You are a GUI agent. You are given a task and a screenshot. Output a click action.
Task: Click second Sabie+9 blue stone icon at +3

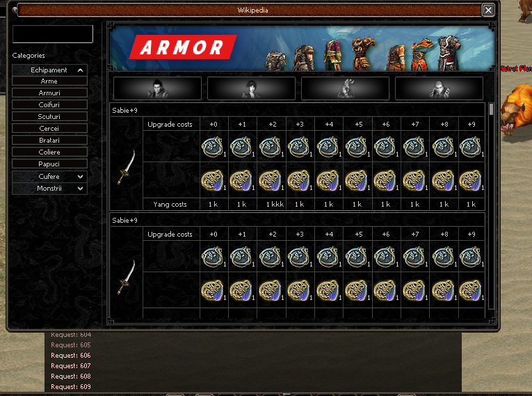[299, 257]
